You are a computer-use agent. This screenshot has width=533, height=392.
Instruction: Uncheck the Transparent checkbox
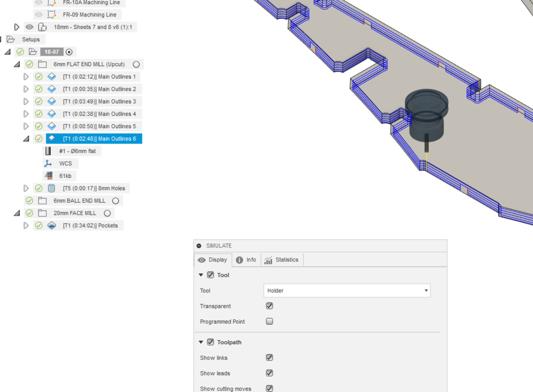click(269, 306)
